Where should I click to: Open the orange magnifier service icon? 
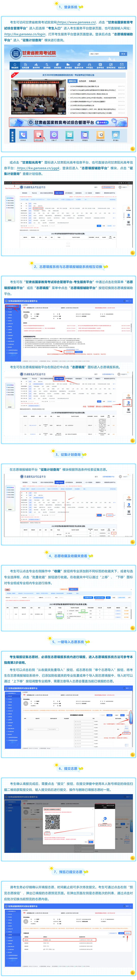pyautogui.click(x=100, y=135)
